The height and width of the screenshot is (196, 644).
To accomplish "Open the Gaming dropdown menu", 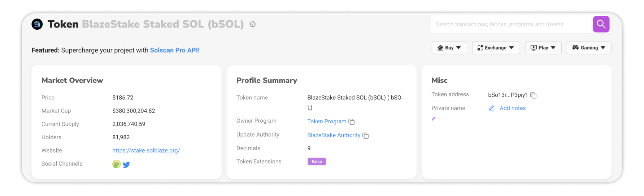I will click(589, 48).
